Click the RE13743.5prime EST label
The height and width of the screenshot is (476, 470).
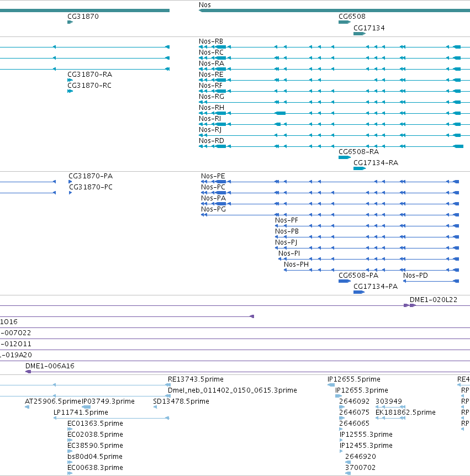196,379
